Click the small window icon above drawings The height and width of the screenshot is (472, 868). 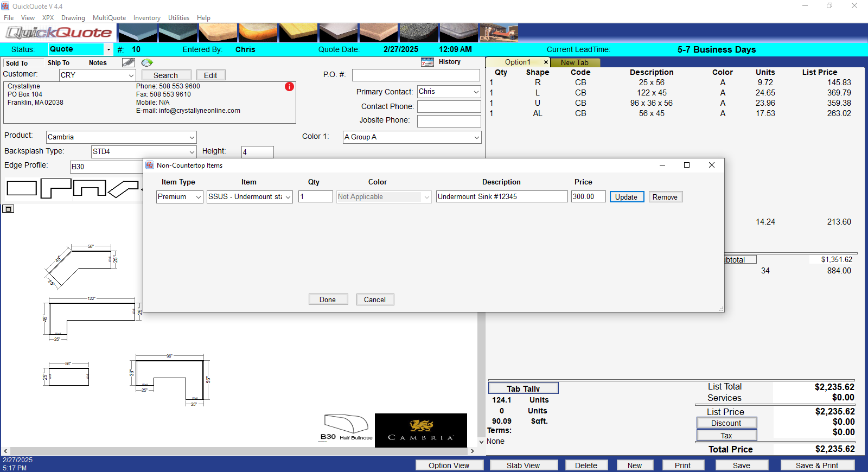[8, 209]
